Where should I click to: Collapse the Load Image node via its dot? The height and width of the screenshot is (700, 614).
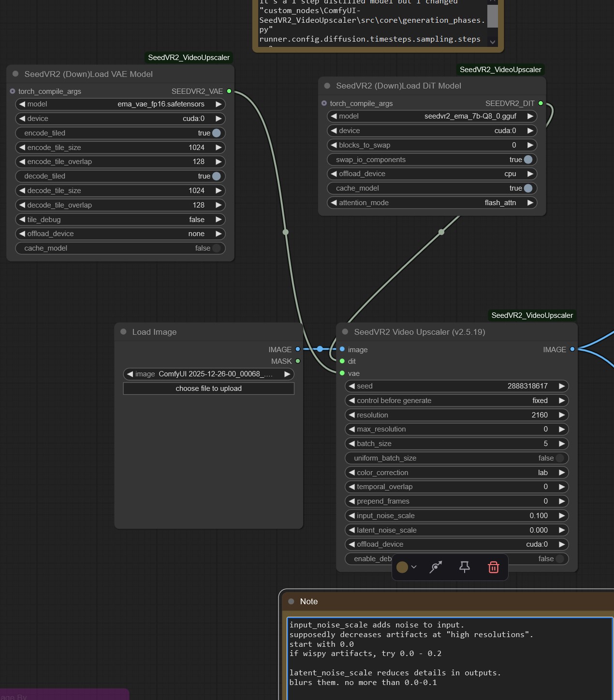123,332
